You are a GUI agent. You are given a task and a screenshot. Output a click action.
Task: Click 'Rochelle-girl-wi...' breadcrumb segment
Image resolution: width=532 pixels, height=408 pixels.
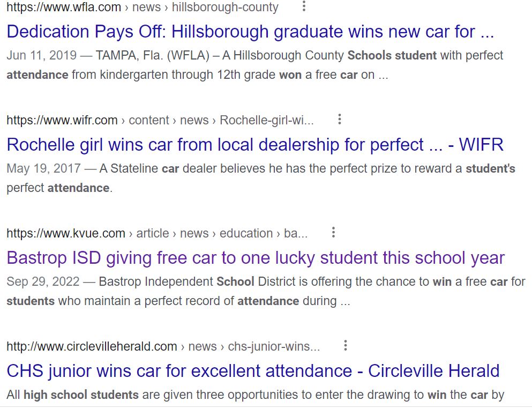click(267, 120)
